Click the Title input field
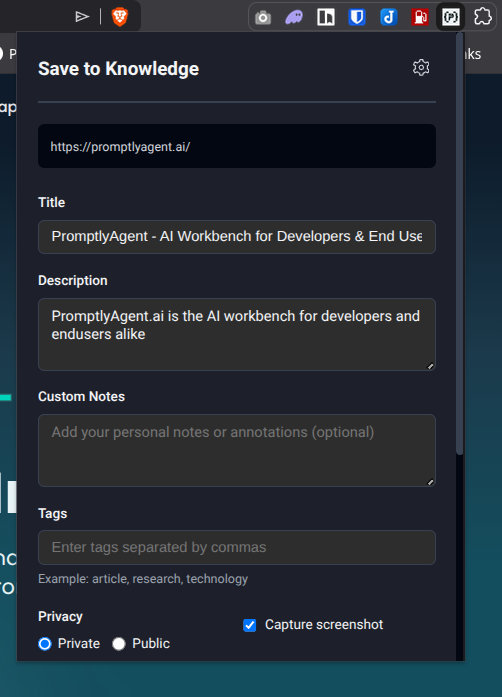This screenshot has width=502, height=697. pos(237,236)
